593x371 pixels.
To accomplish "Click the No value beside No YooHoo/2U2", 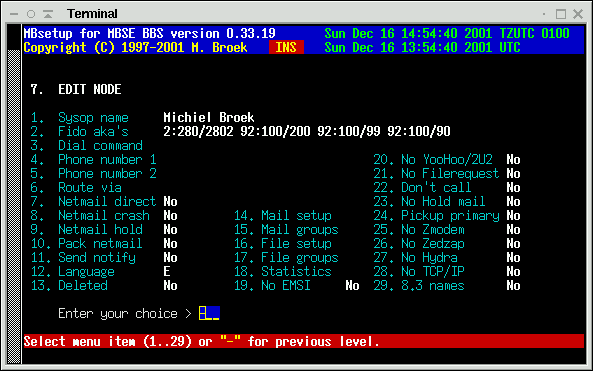I will [514, 159].
